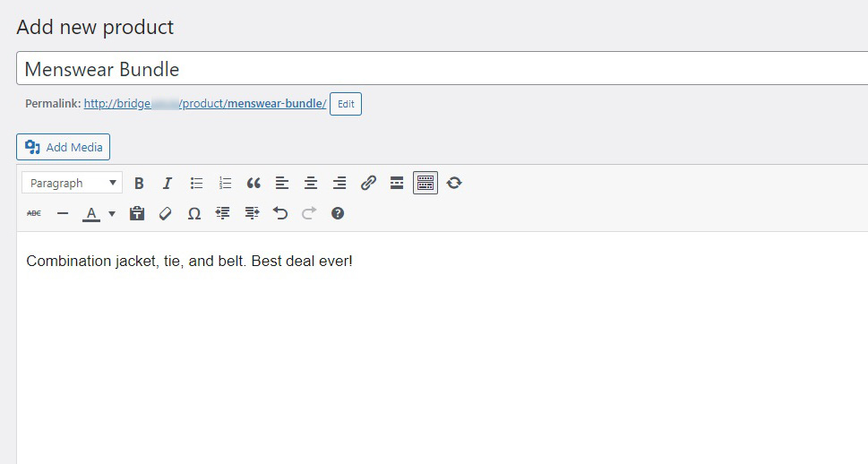The image size is (868, 464).
Task: Insert a bulleted list
Action: coord(196,183)
